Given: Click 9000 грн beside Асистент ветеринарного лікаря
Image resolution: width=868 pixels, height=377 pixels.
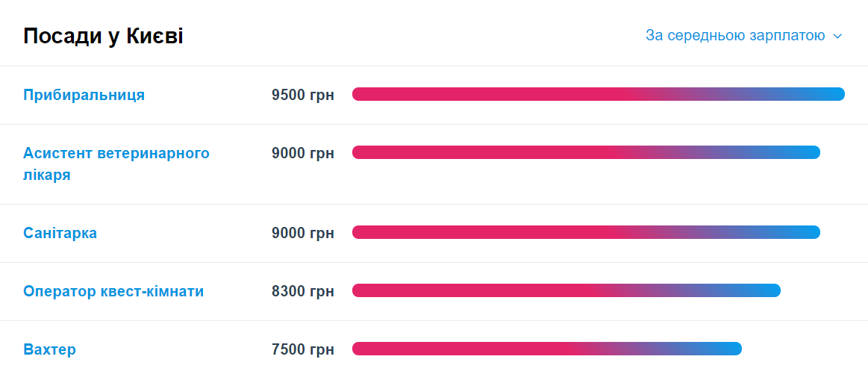Looking at the screenshot, I should [x=303, y=153].
